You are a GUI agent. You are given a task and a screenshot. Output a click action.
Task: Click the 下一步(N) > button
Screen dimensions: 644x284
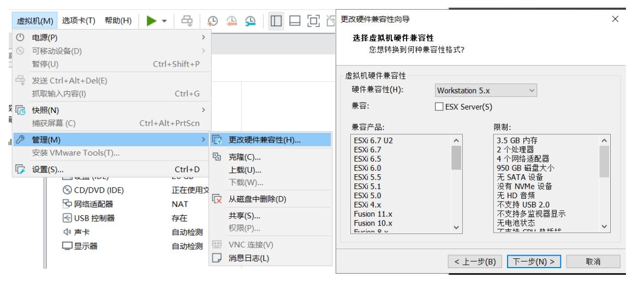click(x=534, y=262)
